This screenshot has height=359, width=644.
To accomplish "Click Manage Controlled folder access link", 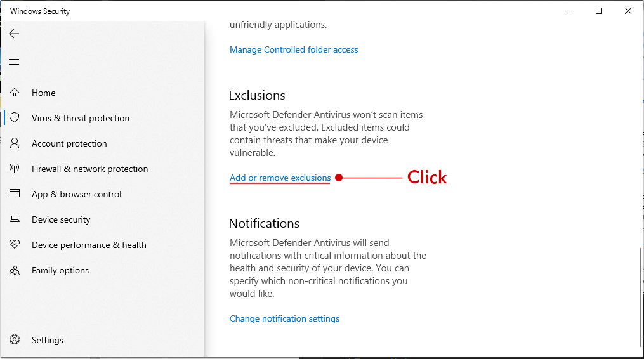I will (294, 49).
